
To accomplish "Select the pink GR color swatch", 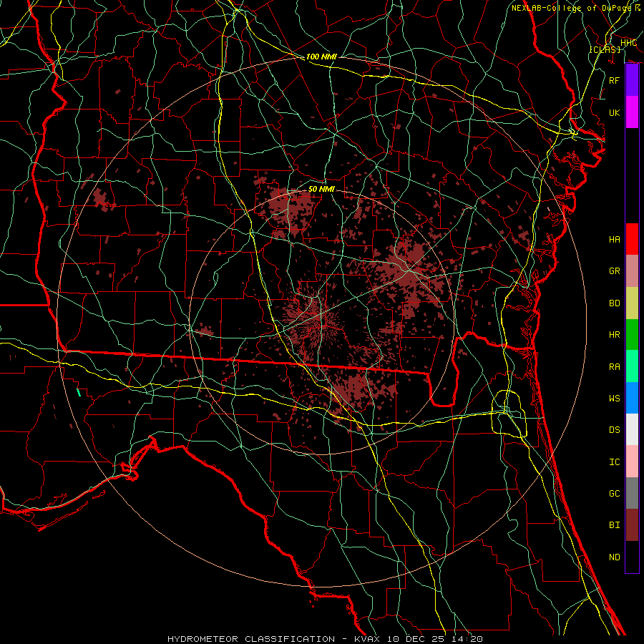I will tap(632, 270).
